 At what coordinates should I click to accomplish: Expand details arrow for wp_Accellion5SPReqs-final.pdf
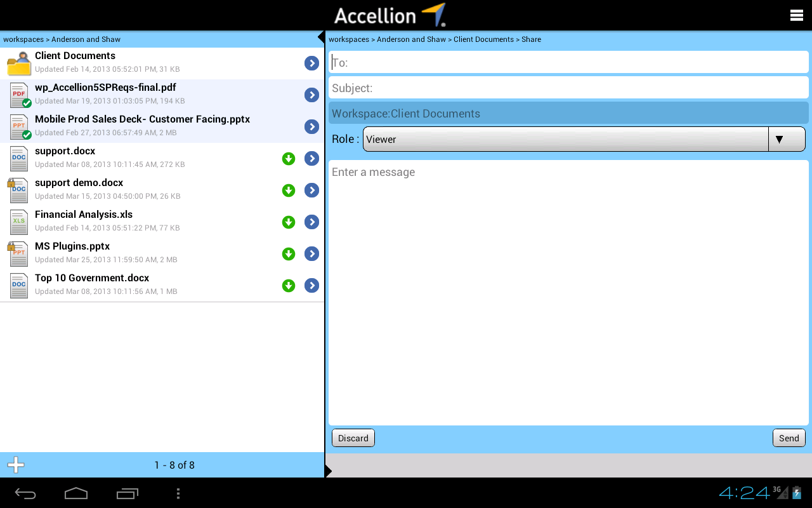[x=311, y=95]
